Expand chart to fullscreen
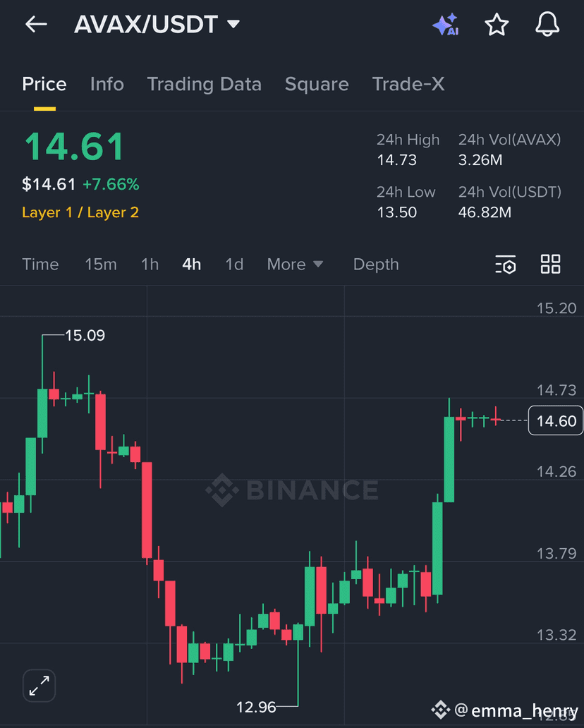The height and width of the screenshot is (728, 584). [39, 685]
